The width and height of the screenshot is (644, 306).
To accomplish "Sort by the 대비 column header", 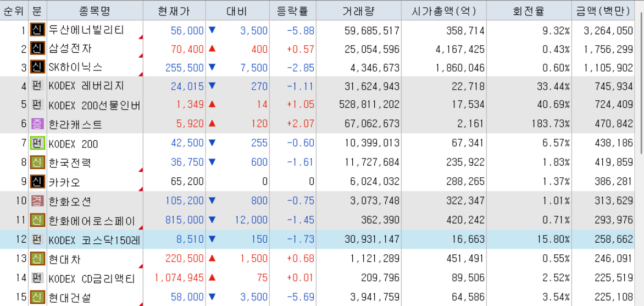I will click(237, 10).
